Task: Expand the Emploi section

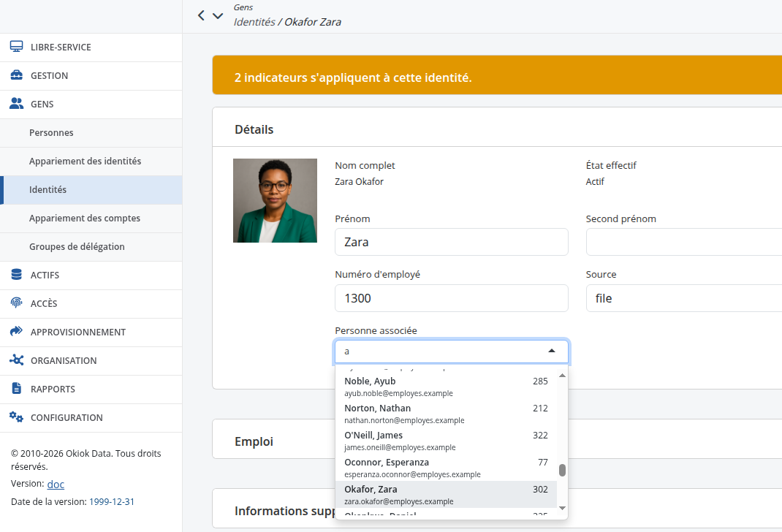Action: [497, 438]
